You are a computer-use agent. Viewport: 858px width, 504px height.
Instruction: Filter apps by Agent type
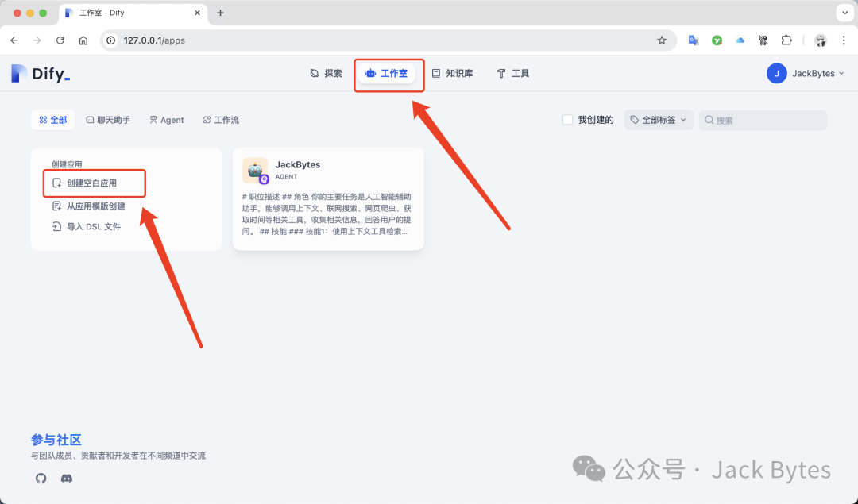coord(166,120)
